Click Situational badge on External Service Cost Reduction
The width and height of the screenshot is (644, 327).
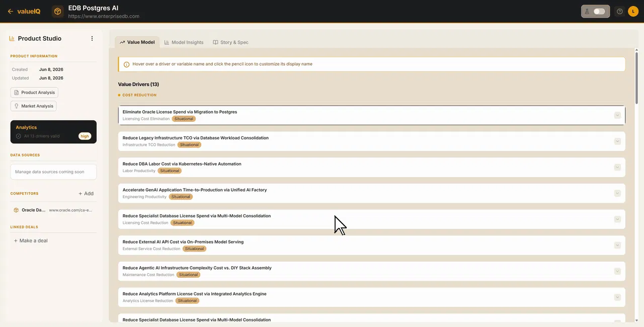click(x=194, y=249)
